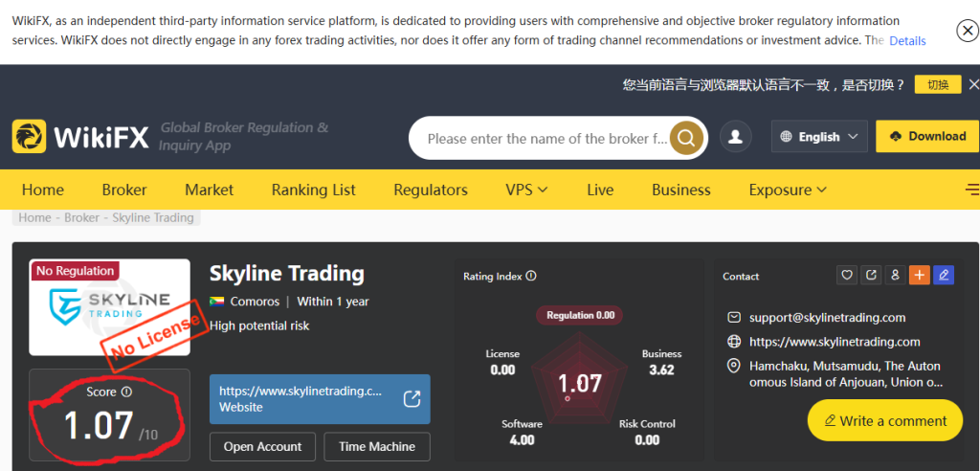
Task: Go to Home in nav bar
Action: tap(42, 191)
